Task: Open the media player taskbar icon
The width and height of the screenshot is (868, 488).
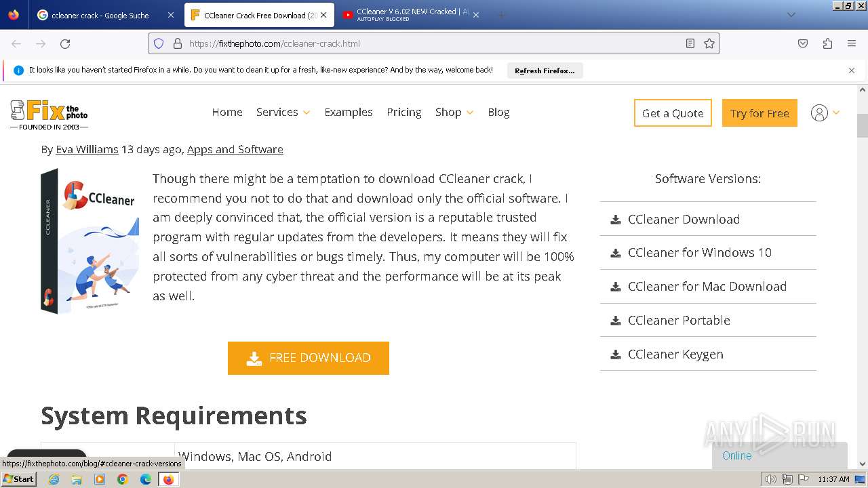Action: 100,479
